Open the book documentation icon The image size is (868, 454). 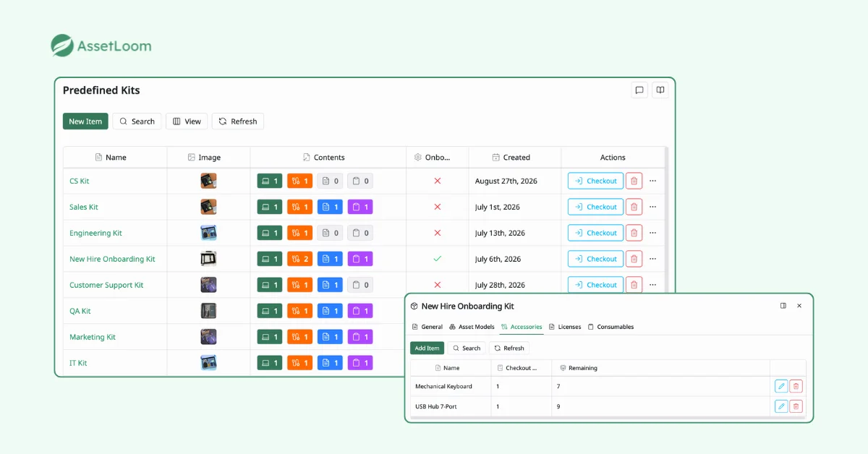tap(660, 90)
